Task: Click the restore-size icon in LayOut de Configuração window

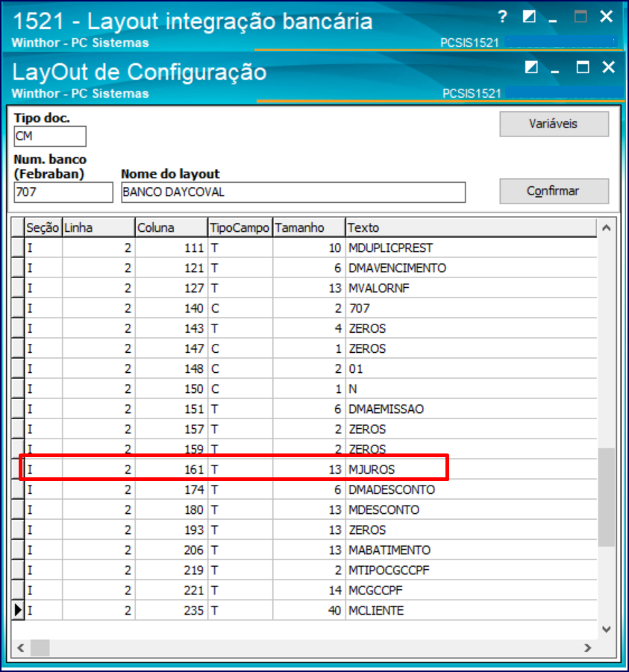Action: tap(531, 67)
